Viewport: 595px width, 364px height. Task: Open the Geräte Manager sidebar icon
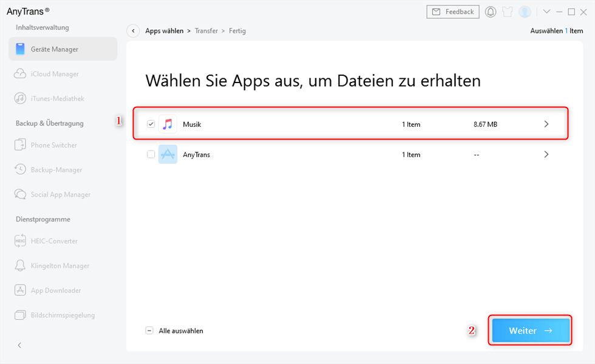(x=21, y=49)
